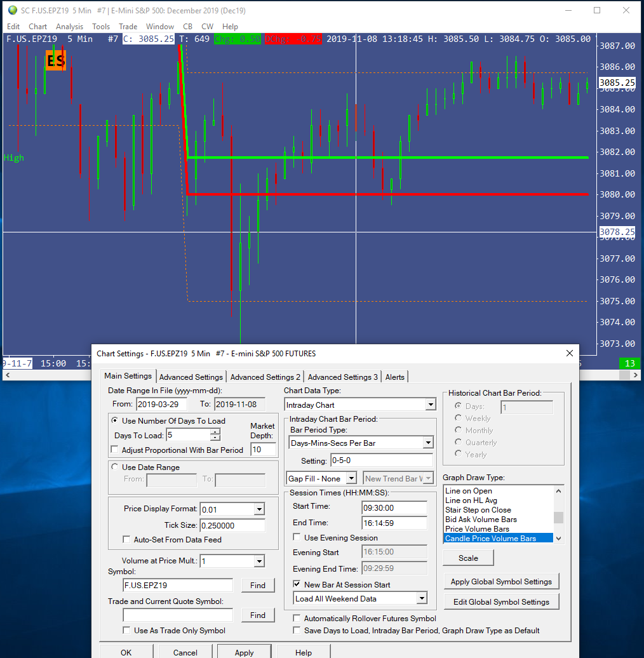
Task: Enable Adjust Proportional With Bar Period checkbox
Action: click(115, 450)
